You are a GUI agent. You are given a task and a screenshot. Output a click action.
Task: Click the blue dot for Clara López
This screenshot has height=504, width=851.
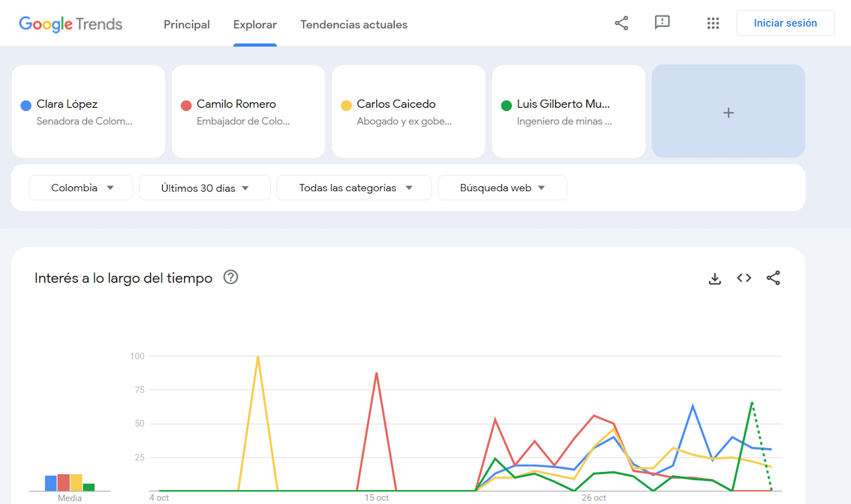pos(27,105)
